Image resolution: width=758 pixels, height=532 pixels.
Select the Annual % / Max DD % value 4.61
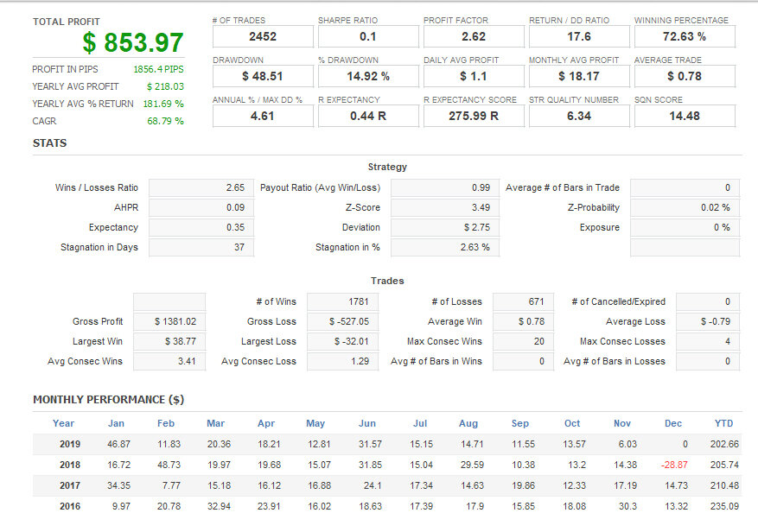pyautogui.click(x=263, y=116)
